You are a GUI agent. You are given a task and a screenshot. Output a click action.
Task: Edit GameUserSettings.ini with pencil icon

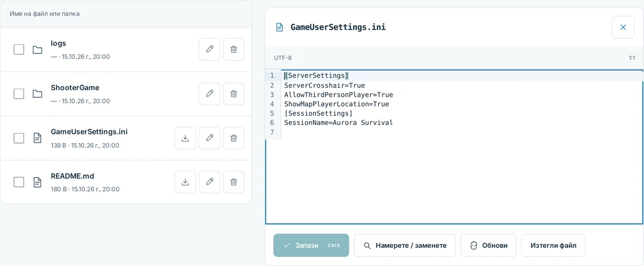[x=209, y=138]
